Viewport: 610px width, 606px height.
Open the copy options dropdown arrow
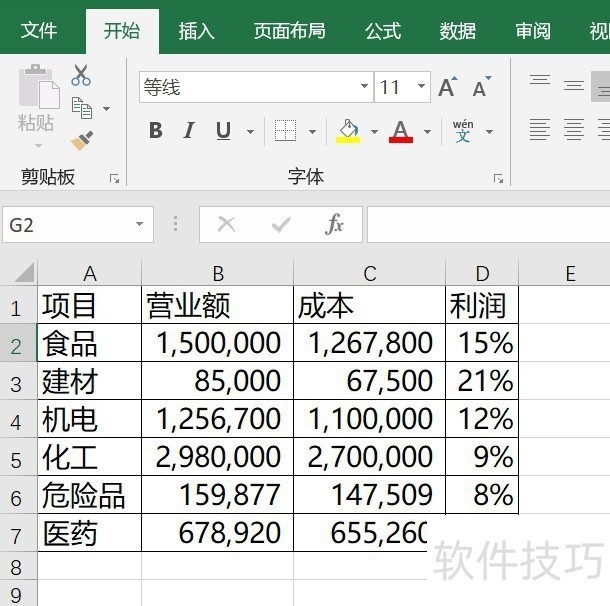(x=106, y=109)
